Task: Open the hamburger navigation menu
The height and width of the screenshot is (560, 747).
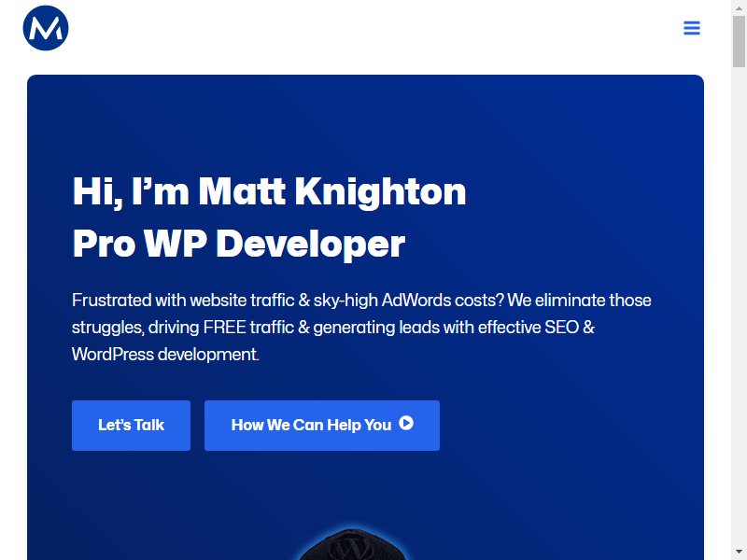Action: pyautogui.click(x=692, y=28)
